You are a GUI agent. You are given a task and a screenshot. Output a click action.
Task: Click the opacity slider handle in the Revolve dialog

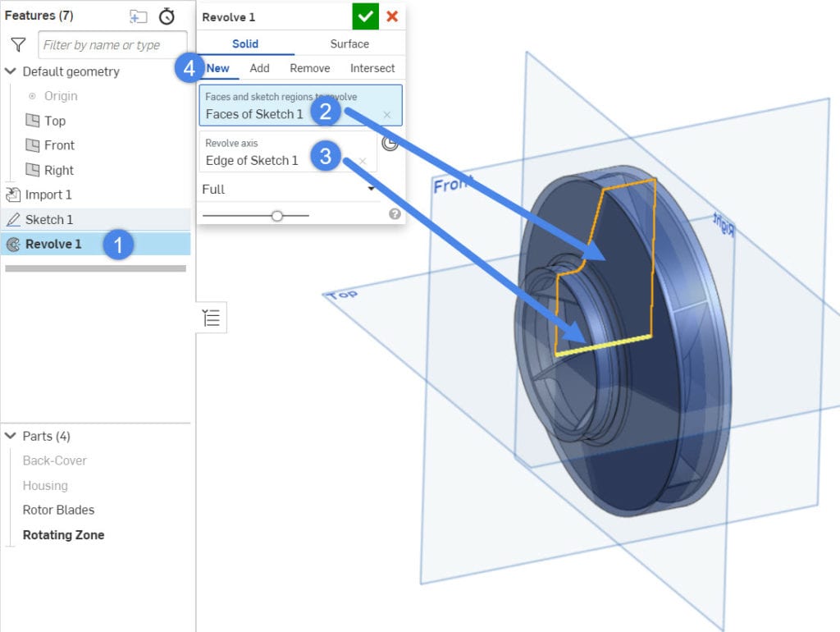(x=277, y=215)
